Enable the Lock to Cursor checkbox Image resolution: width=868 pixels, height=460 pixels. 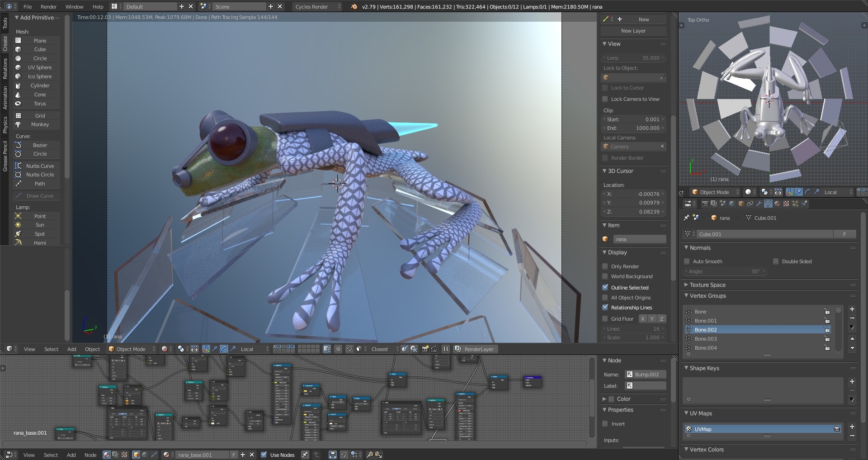click(605, 88)
